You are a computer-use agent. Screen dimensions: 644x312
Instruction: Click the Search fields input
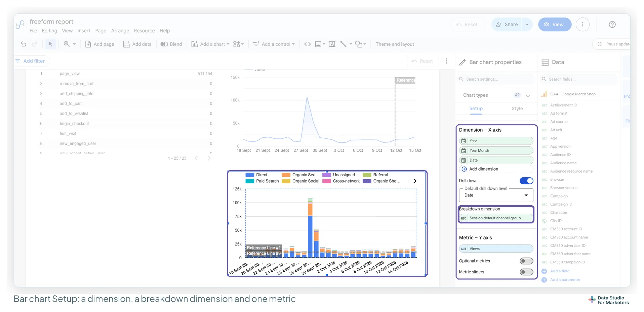579,79
